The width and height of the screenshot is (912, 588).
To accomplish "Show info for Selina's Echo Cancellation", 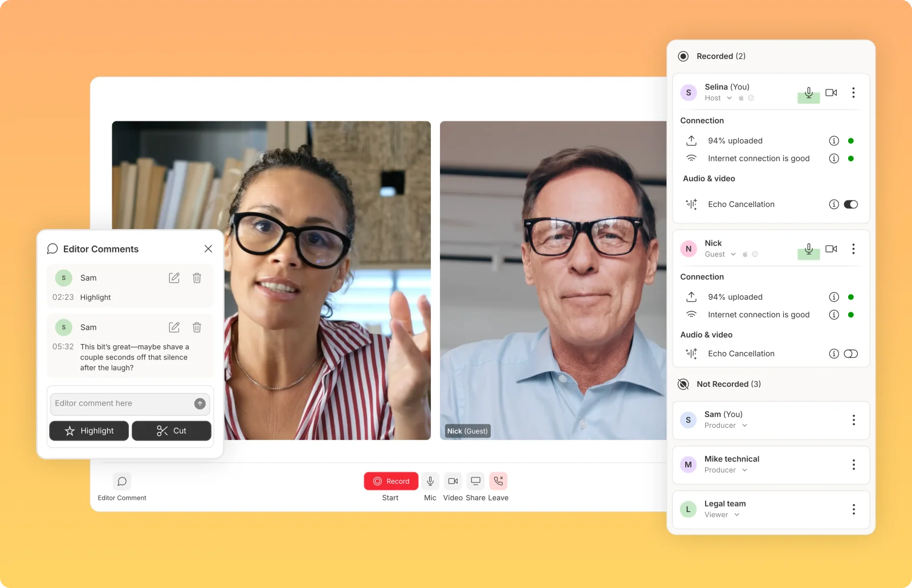I will (834, 204).
